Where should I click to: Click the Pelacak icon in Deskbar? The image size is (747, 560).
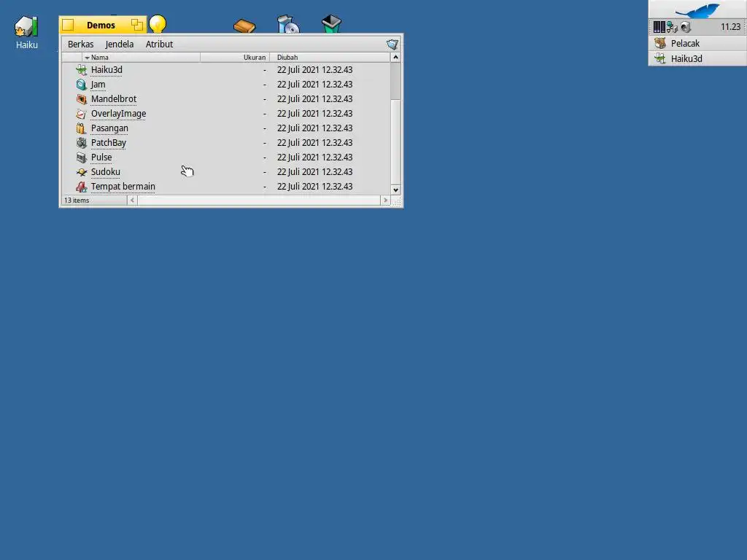[660, 43]
